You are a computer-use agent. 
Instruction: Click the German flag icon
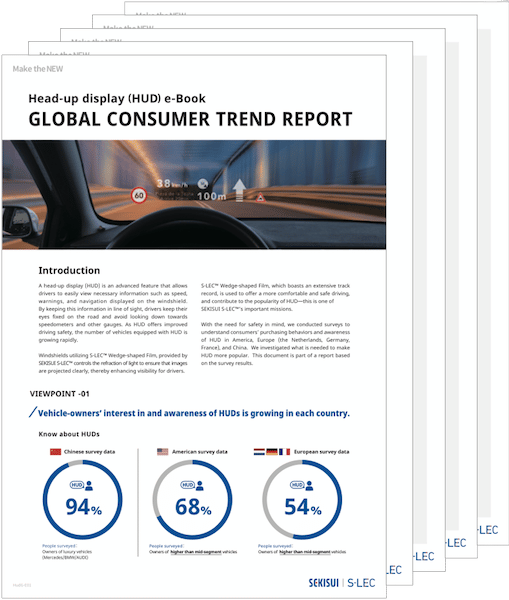tap(272, 452)
